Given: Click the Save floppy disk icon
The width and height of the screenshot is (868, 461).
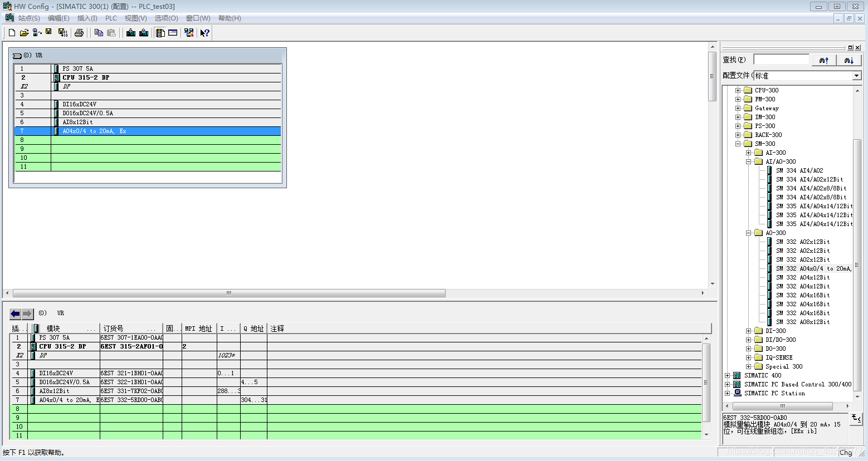Looking at the screenshot, I should pos(49,32).
